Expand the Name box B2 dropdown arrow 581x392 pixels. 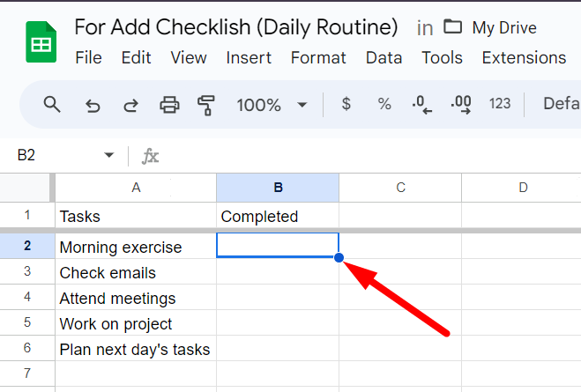109,156
